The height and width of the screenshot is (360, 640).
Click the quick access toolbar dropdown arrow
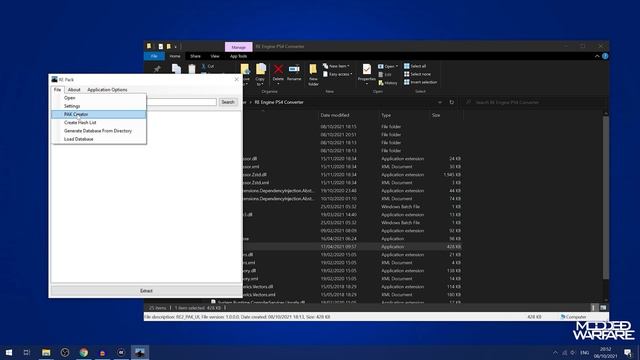(x=176, y=47)
